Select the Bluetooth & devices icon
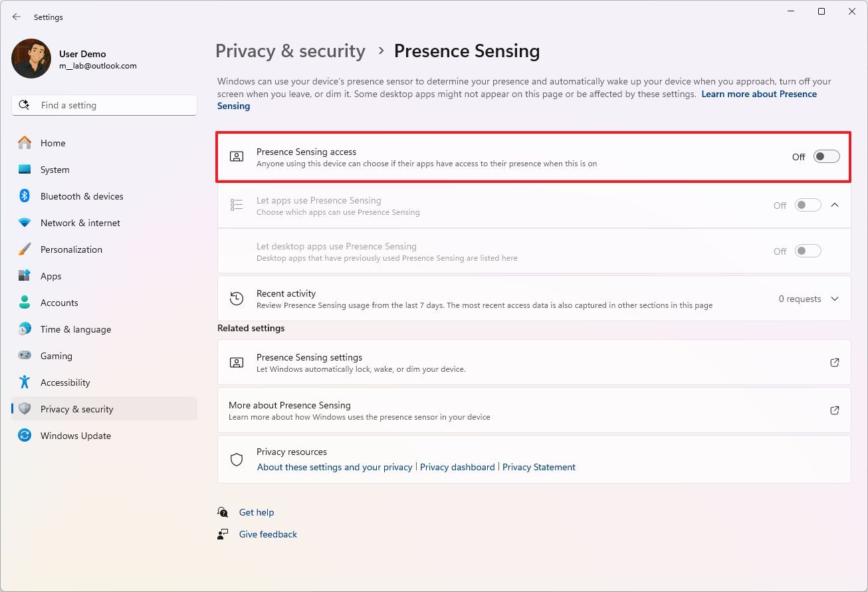Screen dimensions: 868x592 [25, 196]
